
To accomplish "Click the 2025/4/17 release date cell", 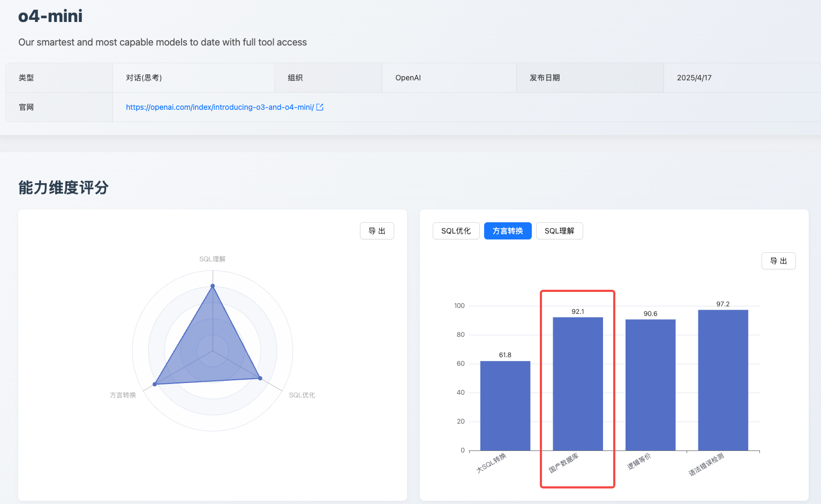I will pos(742,78).
